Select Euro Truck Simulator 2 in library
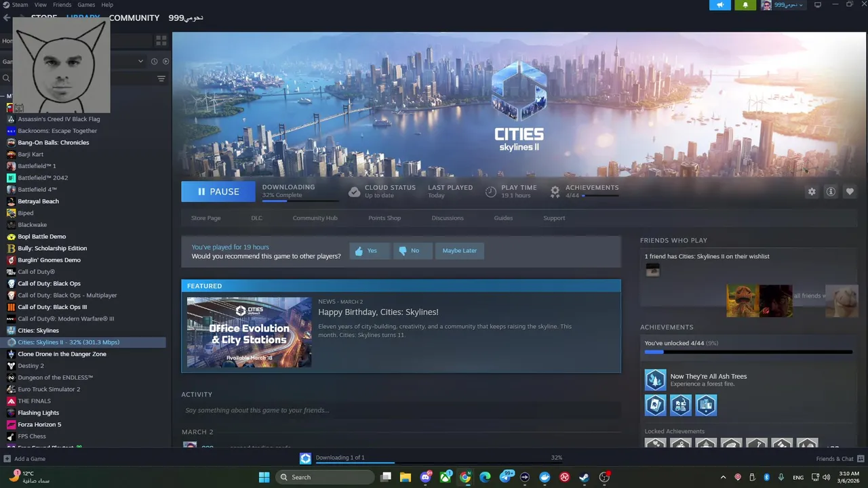 [x=49, y=389]
